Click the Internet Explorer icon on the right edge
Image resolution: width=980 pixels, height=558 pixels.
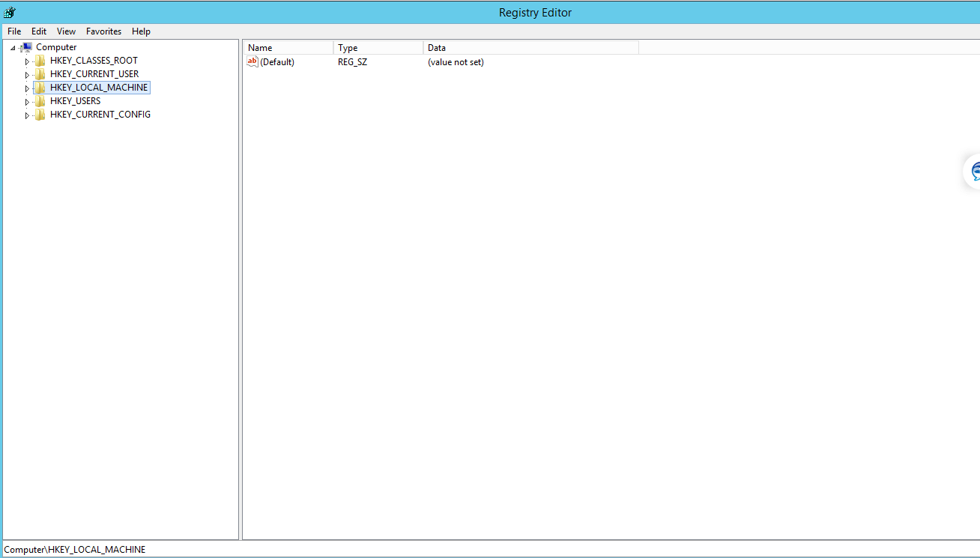(x=976, y=171)
